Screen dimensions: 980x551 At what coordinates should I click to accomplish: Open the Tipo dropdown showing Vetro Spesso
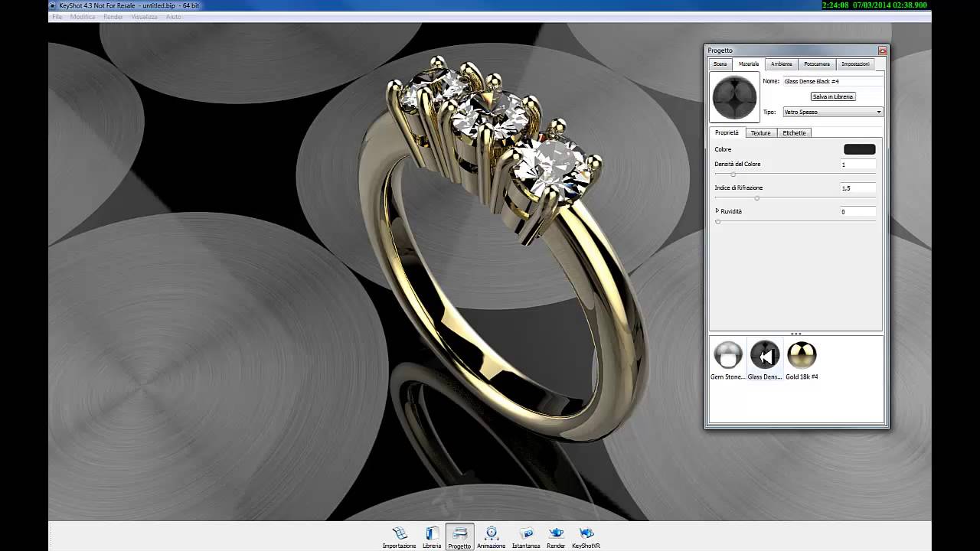tap(833, 112)
